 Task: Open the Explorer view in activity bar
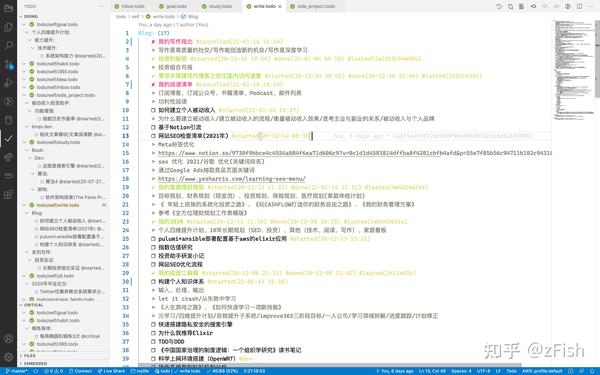click(8, 27)
